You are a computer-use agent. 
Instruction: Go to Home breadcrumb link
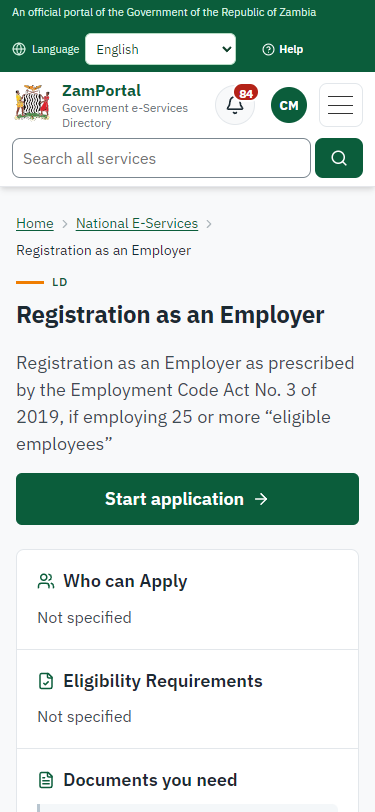(x=35, y=223)
